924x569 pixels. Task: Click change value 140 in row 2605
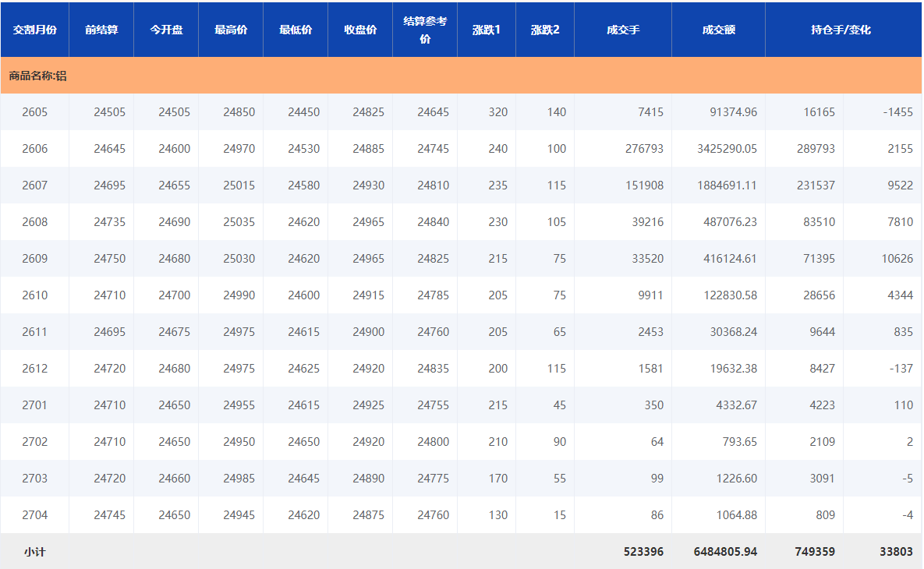[x=556, y=112]
